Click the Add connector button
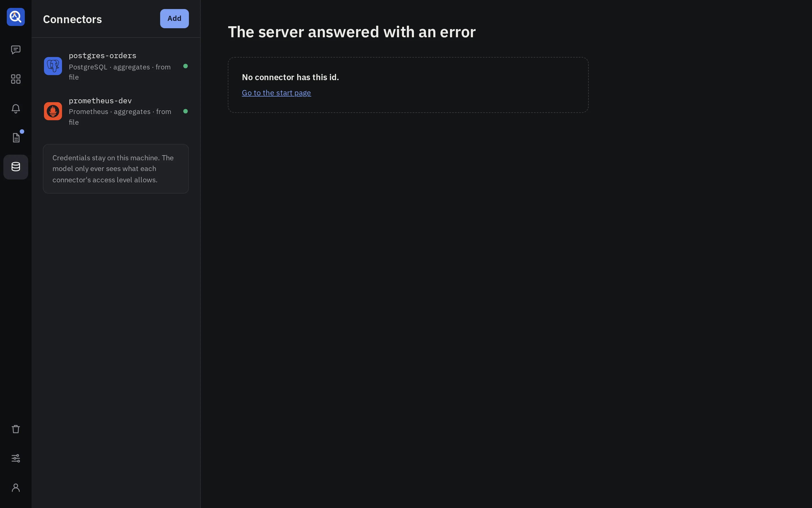 pos(175,18)
